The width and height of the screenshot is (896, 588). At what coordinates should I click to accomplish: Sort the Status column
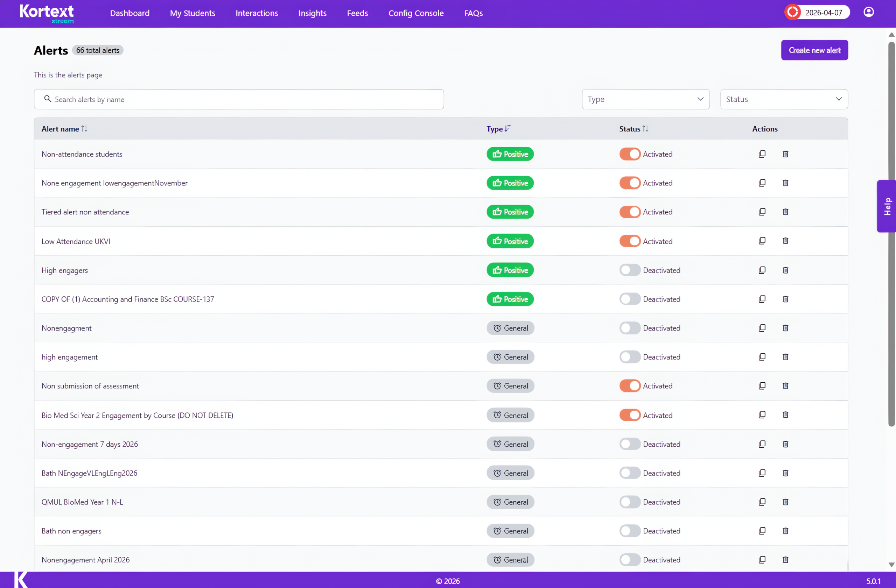[x=645, y=129]
